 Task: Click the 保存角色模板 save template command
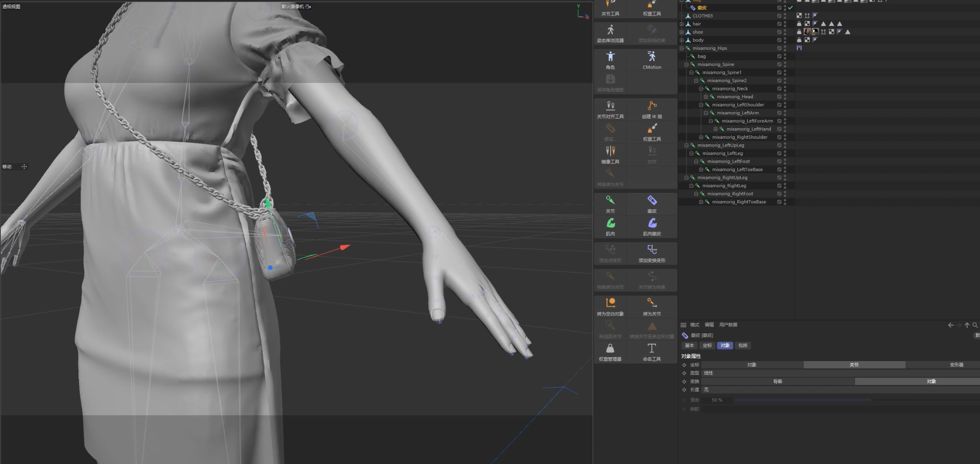pyautogui.click(x=610, y=83)
